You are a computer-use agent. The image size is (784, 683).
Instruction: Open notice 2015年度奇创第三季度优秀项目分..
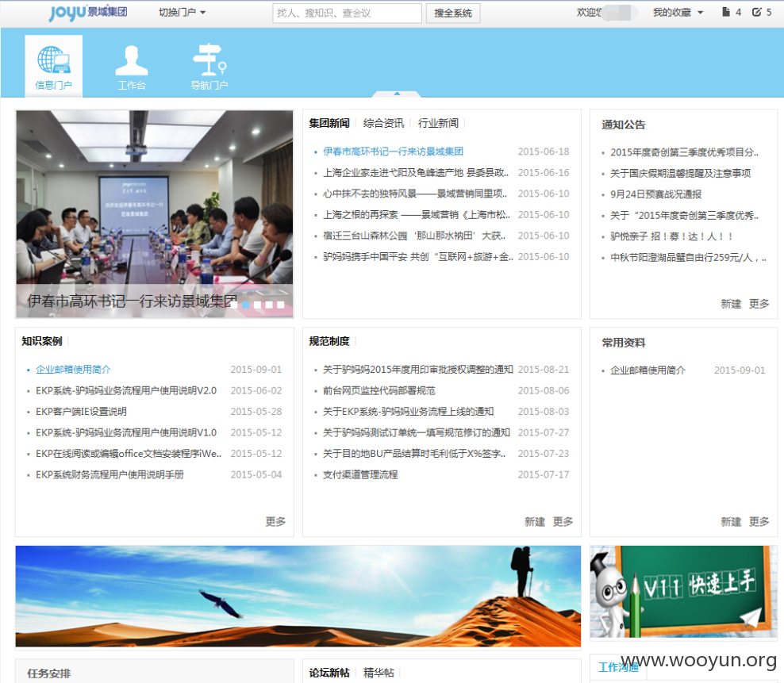tap(684, 152)
